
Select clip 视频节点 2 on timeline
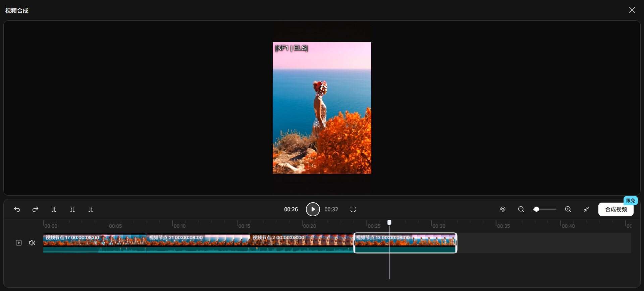pos(301,242)
